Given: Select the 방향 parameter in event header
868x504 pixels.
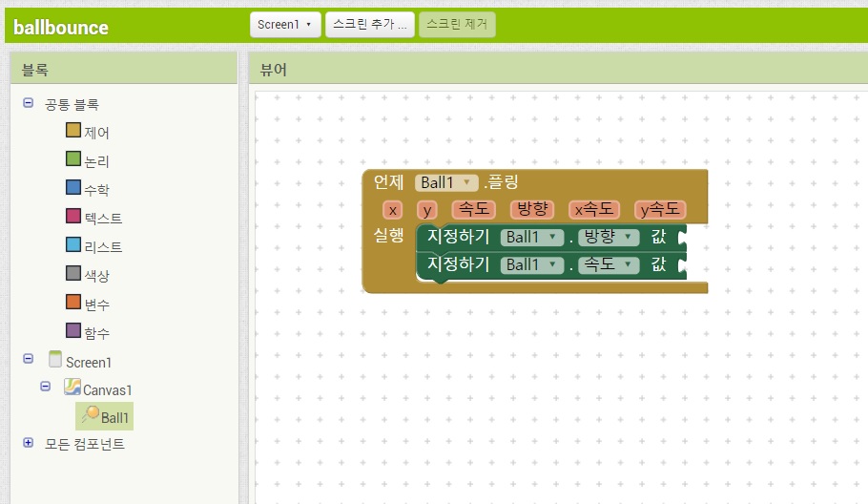Looking at the screenshot, I should 532,209.
